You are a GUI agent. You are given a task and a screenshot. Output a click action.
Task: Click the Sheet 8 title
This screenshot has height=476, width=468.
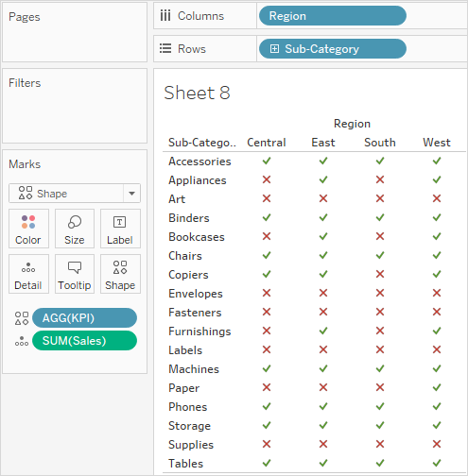197,93
